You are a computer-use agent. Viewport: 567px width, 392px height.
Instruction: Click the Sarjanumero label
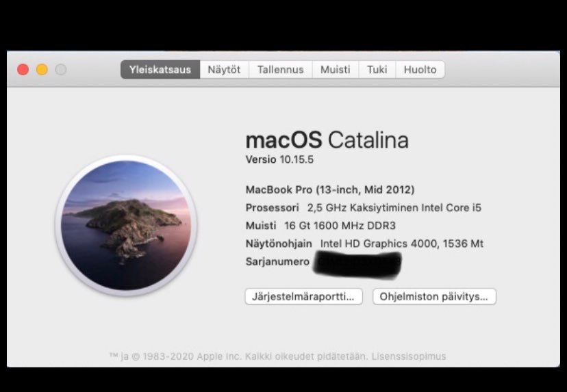tap(277, 261)
